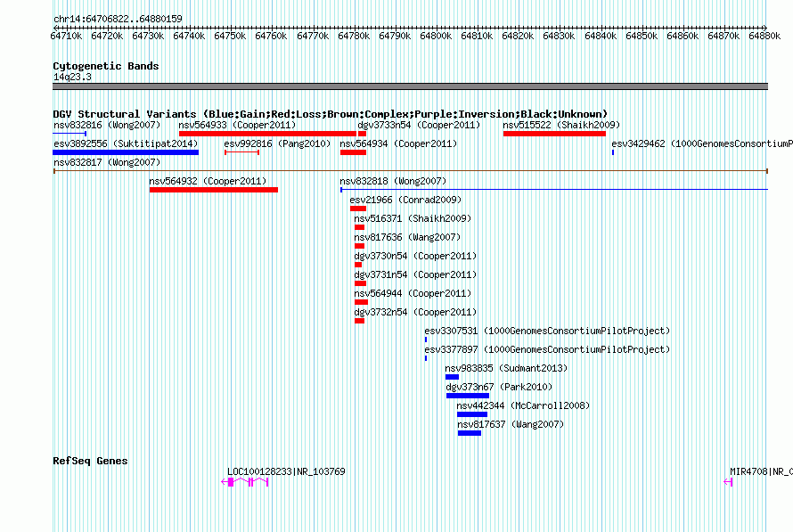Click the 64710k ruler tick label
Viewport: 793px width, 532px height.
(x=66, y=36)
